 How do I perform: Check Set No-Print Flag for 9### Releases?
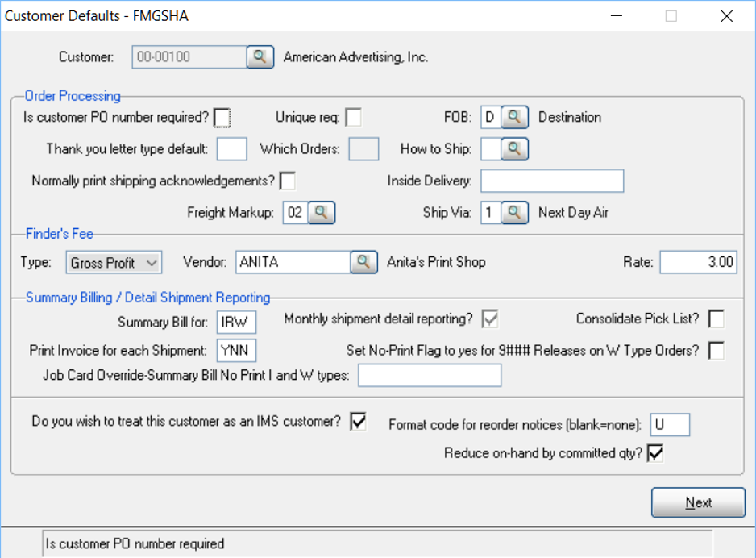tap(716, 351)
